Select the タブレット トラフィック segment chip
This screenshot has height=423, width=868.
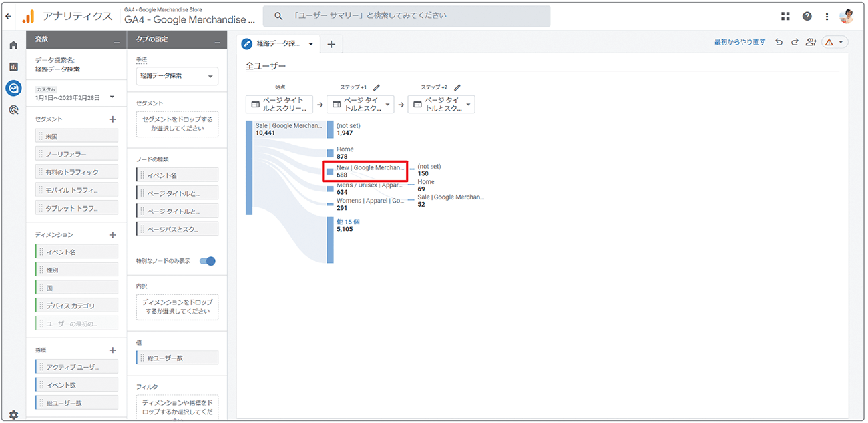[x=76, y=208]
